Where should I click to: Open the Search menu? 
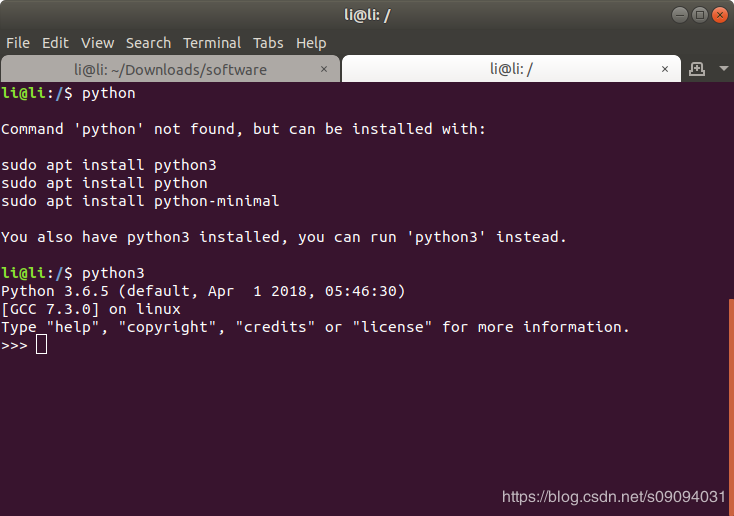coord(148,43)
